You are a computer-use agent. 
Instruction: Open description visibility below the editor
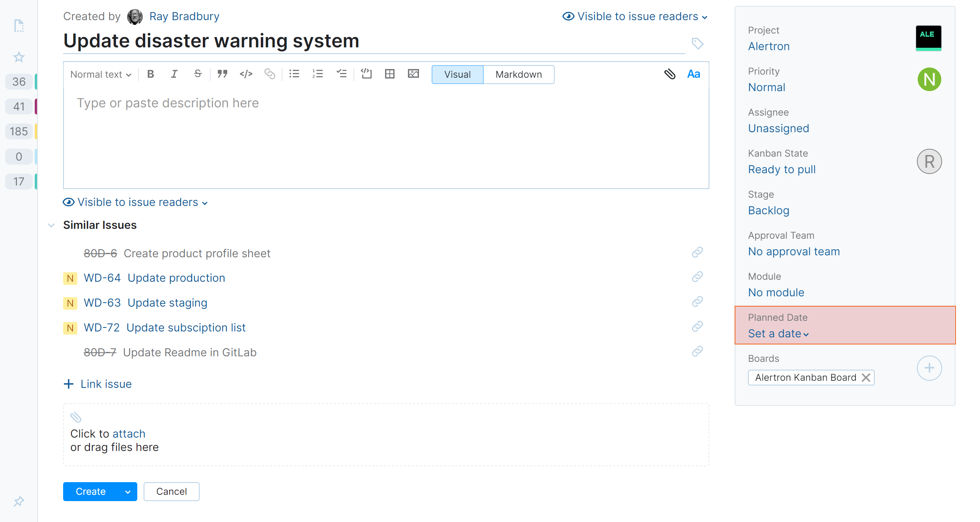tap(135, 202)
